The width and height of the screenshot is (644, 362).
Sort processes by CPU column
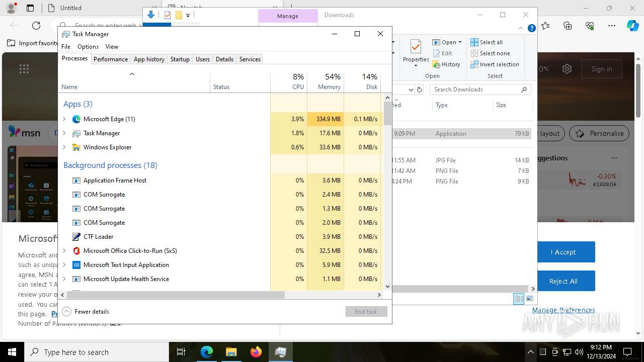(288, 82)
